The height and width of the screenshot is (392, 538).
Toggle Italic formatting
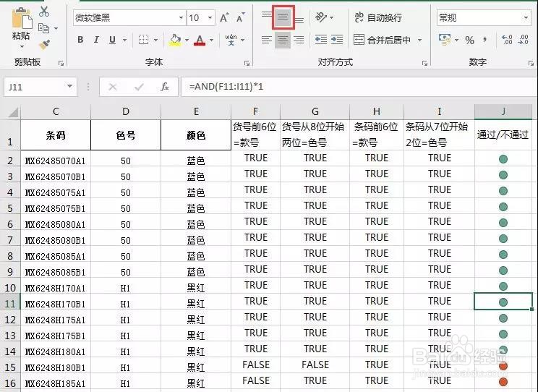coord(96,40)
